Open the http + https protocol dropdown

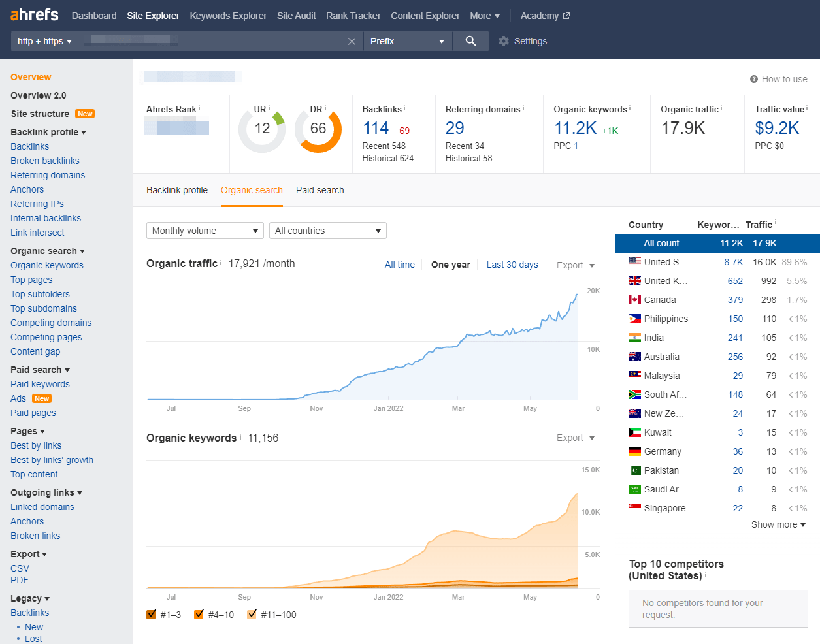tap(45, 41)
